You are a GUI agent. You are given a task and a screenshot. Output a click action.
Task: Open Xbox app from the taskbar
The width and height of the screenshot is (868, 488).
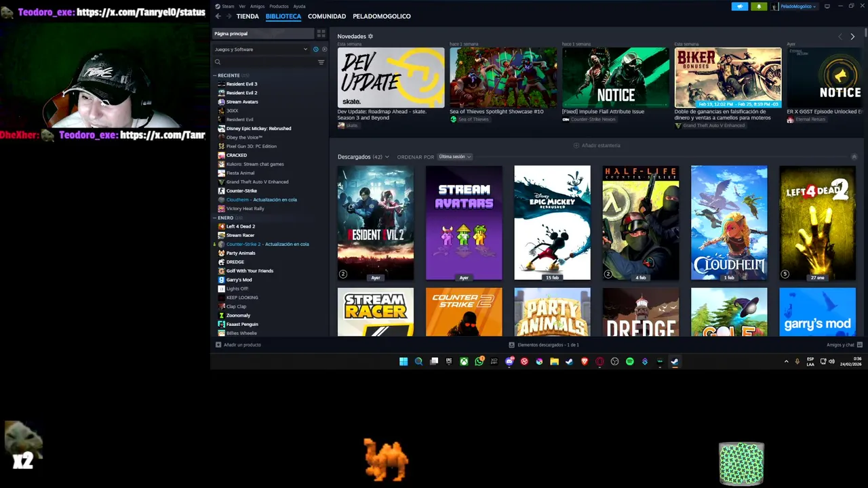[464, 361]
